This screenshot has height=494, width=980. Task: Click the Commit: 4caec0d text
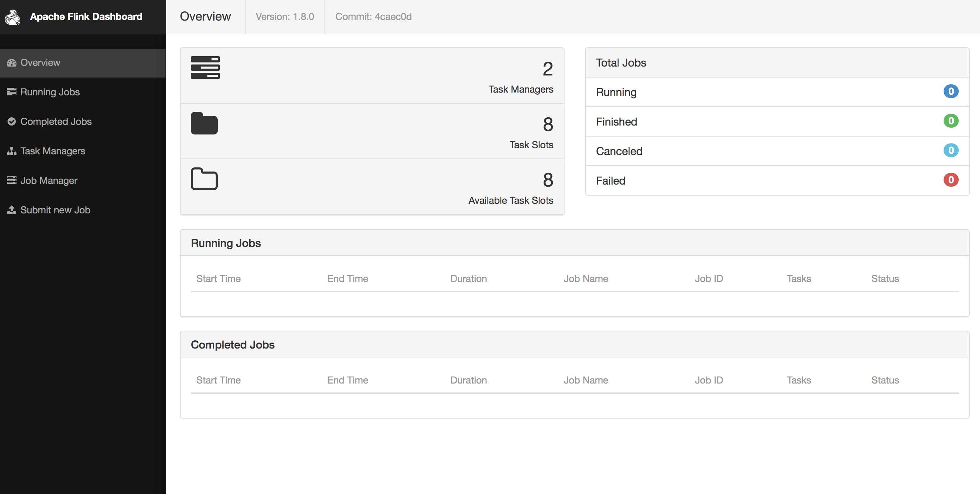(x=373, y=17)
